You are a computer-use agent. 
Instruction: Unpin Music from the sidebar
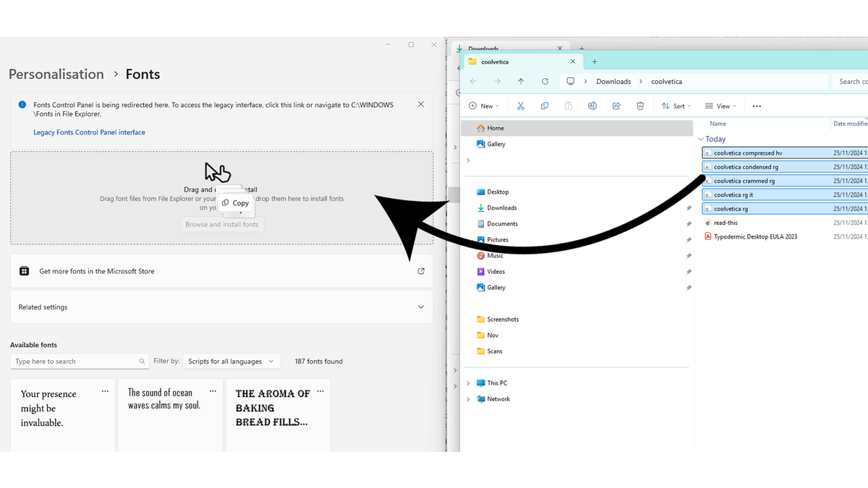point(689,255)
